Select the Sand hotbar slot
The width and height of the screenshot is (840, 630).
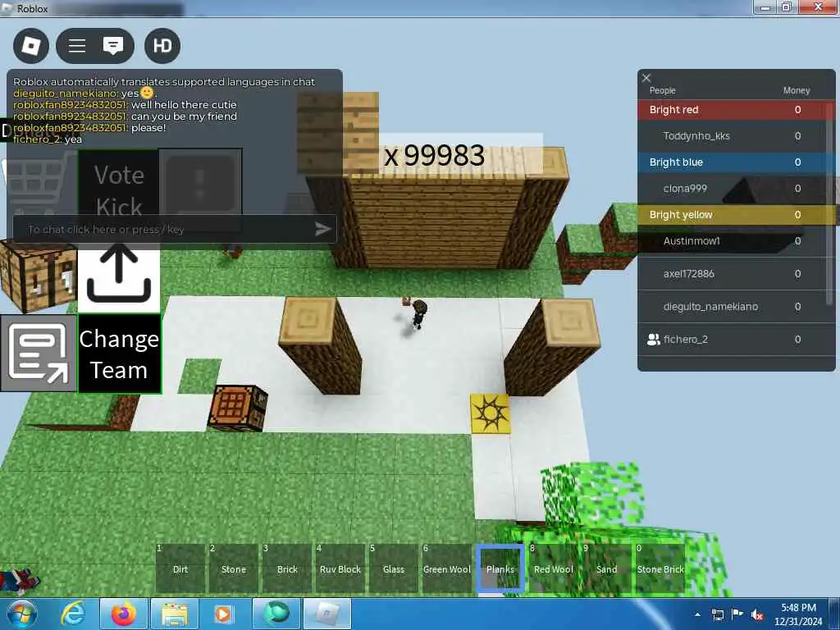[x=607, y=568]
